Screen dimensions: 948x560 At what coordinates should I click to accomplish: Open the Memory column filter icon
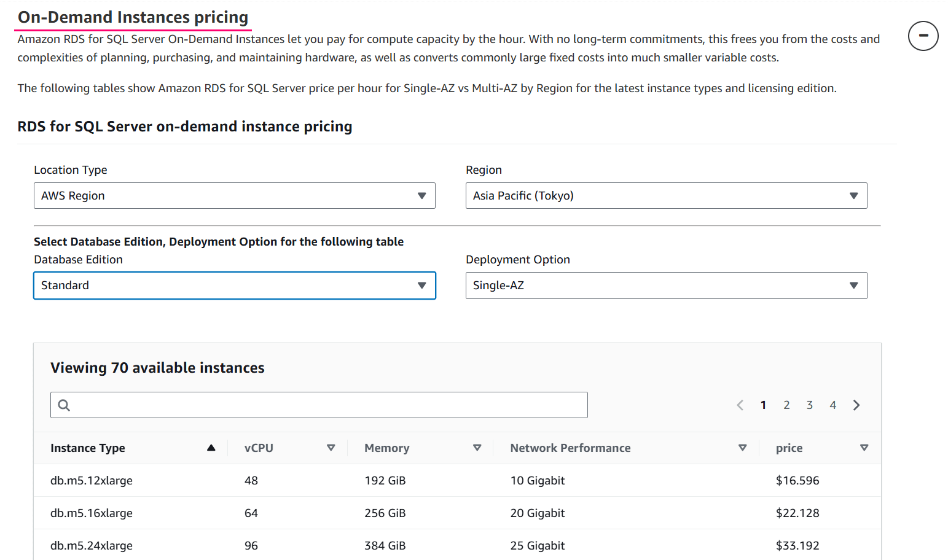(x=477, y=448)
